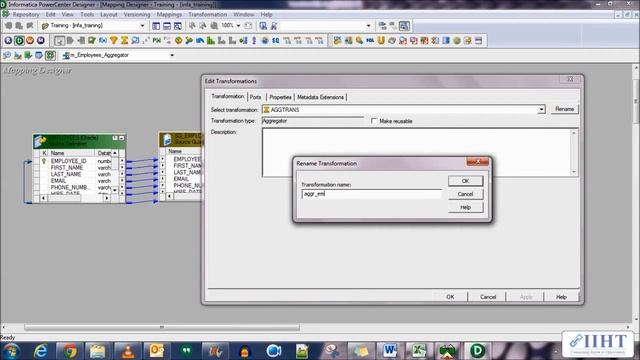
Task: Switch to the Metadata Extensions tab
Action: 320,97
